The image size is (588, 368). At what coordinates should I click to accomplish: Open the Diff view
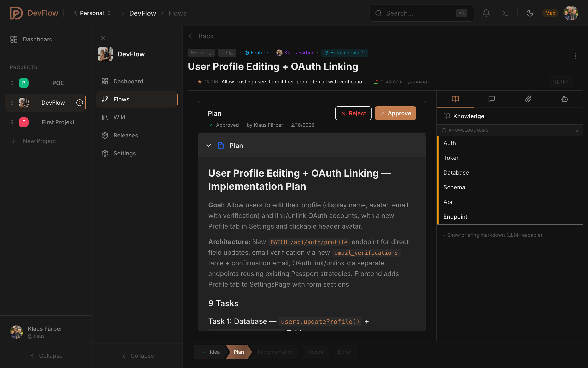point(561,82)
